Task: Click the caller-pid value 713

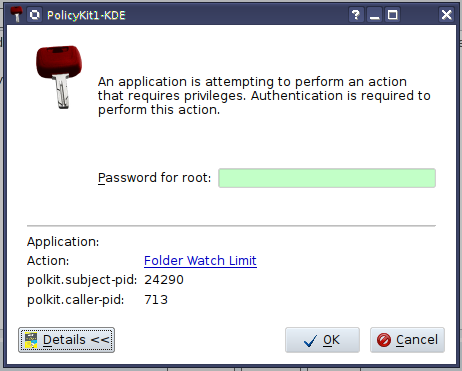Action: (156, 300)
